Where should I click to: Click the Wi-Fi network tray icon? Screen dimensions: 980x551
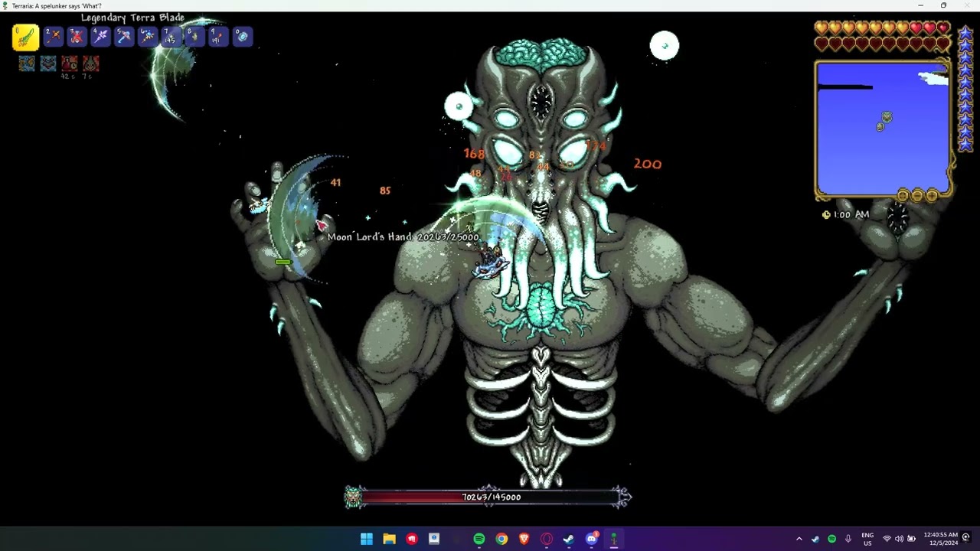coord(887,539)
